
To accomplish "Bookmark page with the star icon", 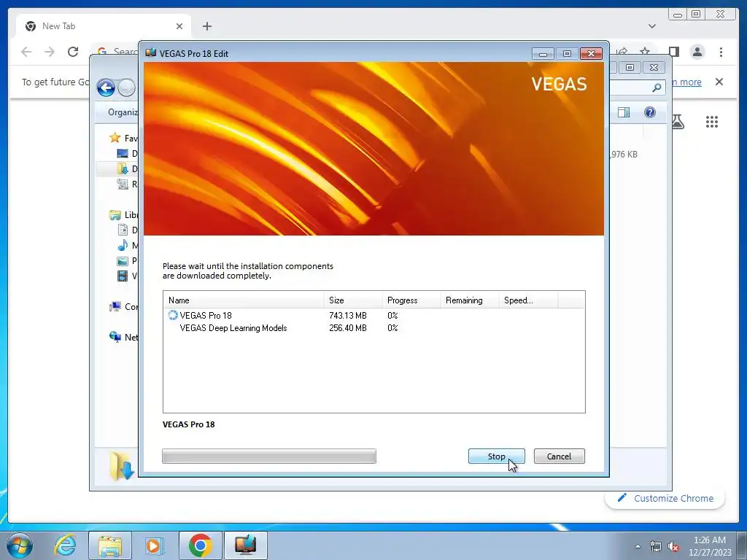I will (645, 52).
